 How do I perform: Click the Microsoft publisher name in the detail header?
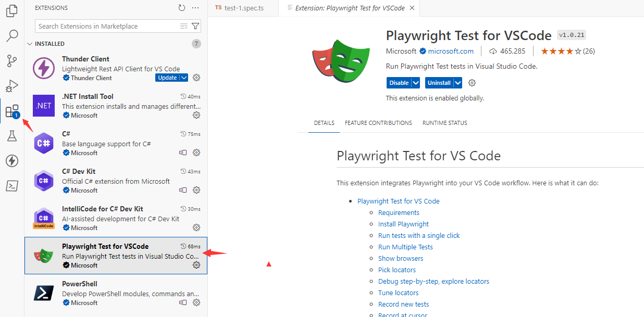click(x=401, y=51)
